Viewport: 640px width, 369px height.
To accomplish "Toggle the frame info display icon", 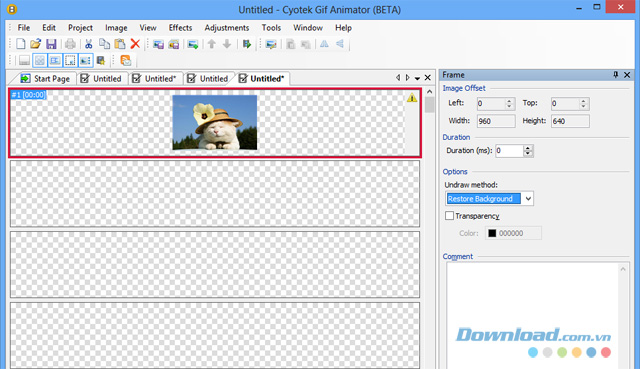I will 55,61.
